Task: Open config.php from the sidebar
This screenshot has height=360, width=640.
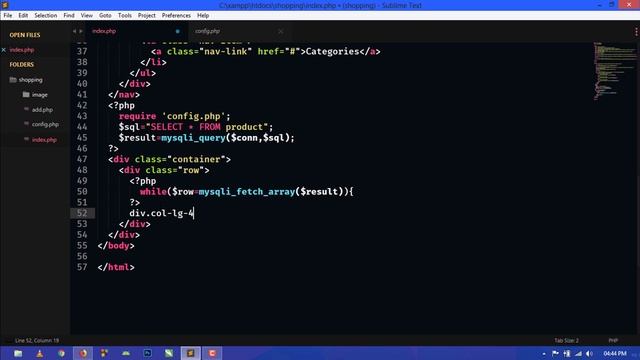Action: pos(45,124)
